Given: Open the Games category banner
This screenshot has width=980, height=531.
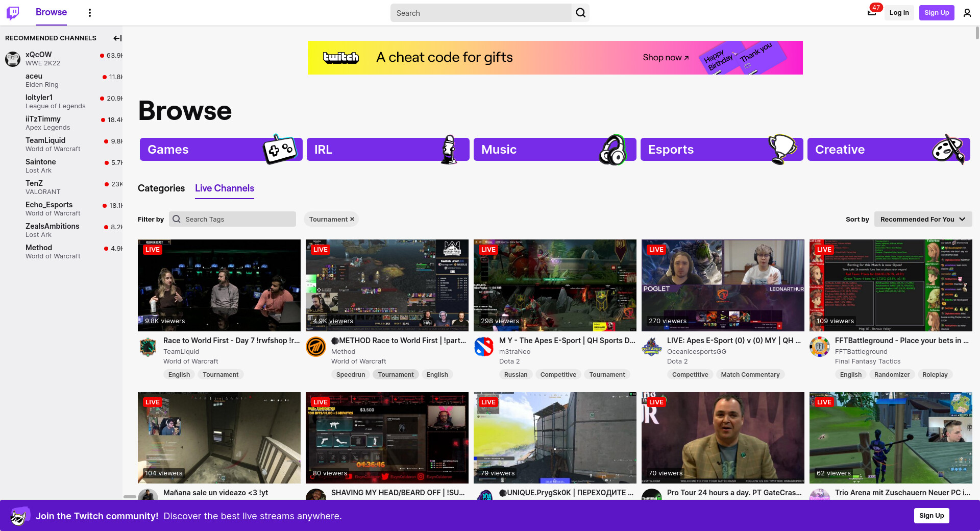Looking at the screenshot, I should point(220,150).
